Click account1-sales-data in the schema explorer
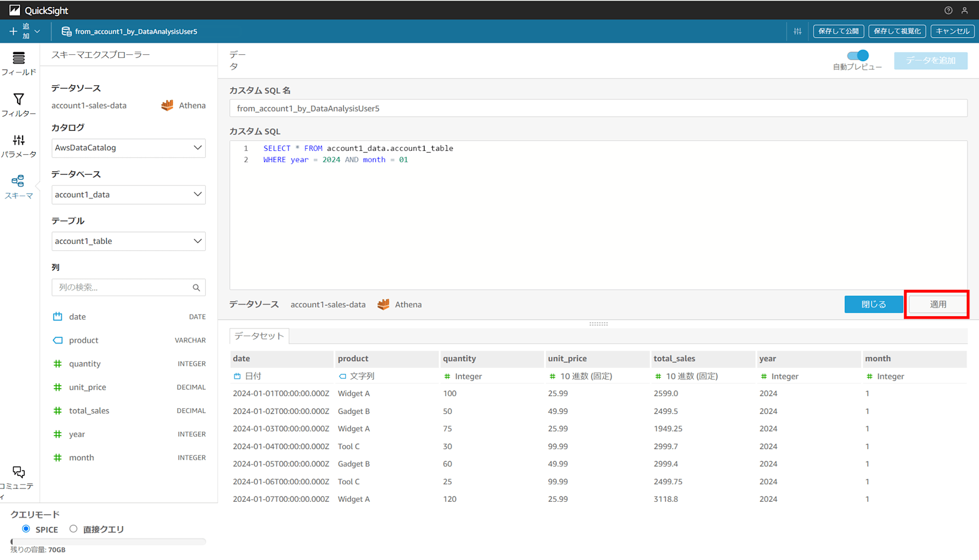 (89, 106)
